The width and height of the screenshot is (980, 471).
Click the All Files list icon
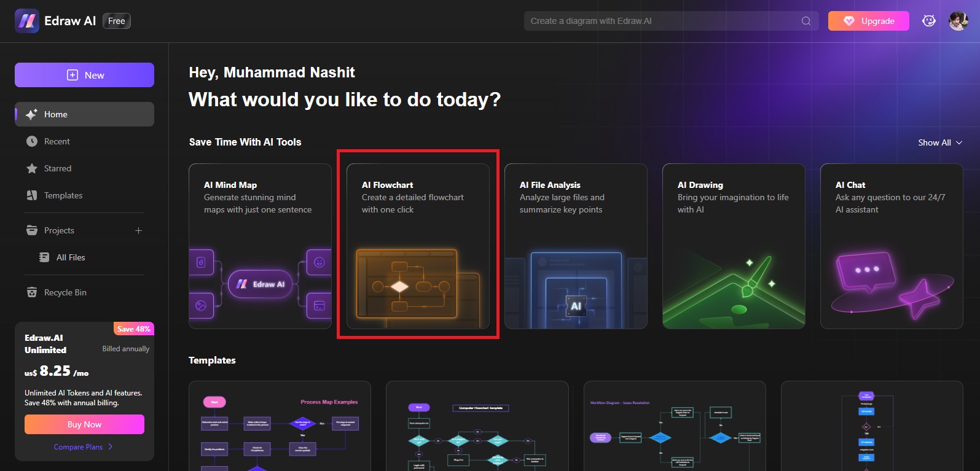[44, 257]
